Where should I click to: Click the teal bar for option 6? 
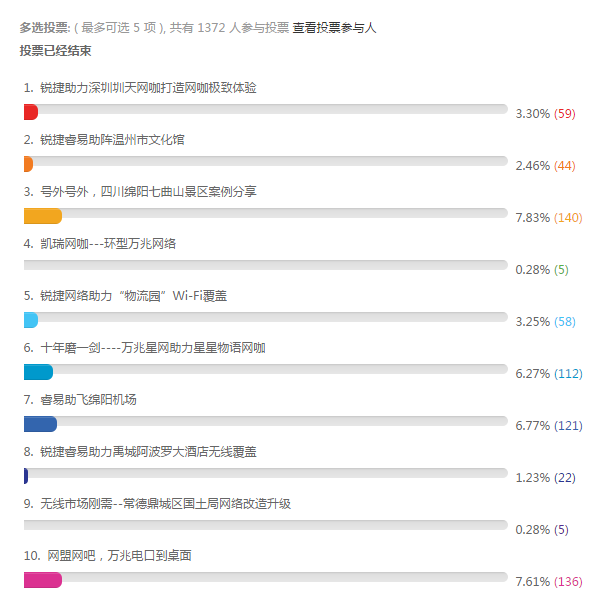pos(38,372)
